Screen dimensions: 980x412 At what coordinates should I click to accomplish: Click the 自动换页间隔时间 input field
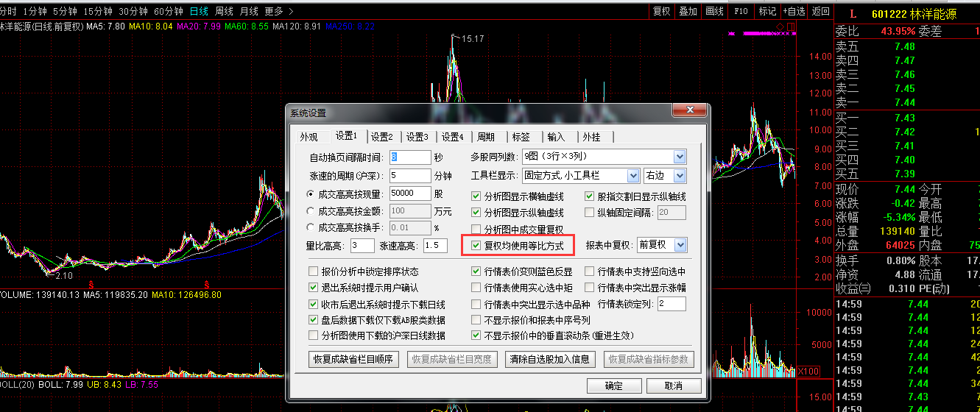[x=410, y=157]
